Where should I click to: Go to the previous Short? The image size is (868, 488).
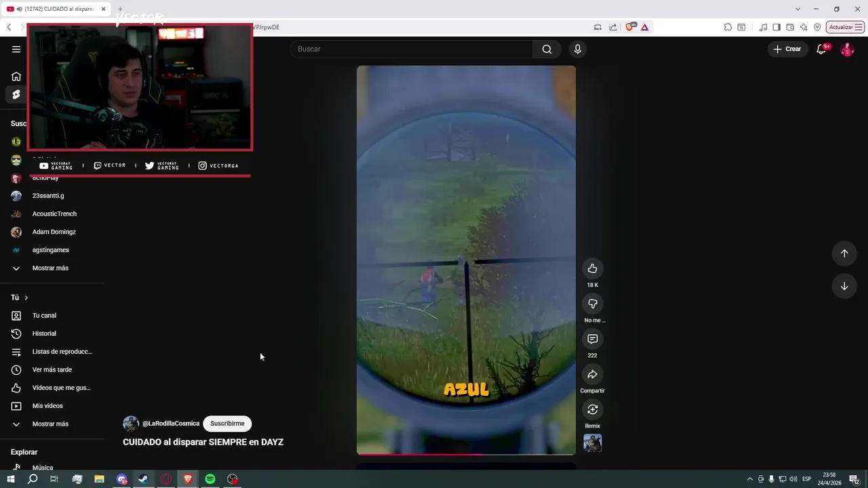[x=844, y=253]
